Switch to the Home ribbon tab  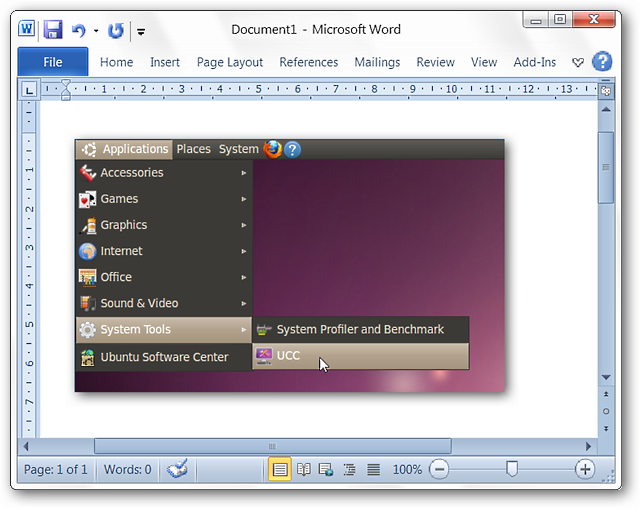[x=117, y=62]
